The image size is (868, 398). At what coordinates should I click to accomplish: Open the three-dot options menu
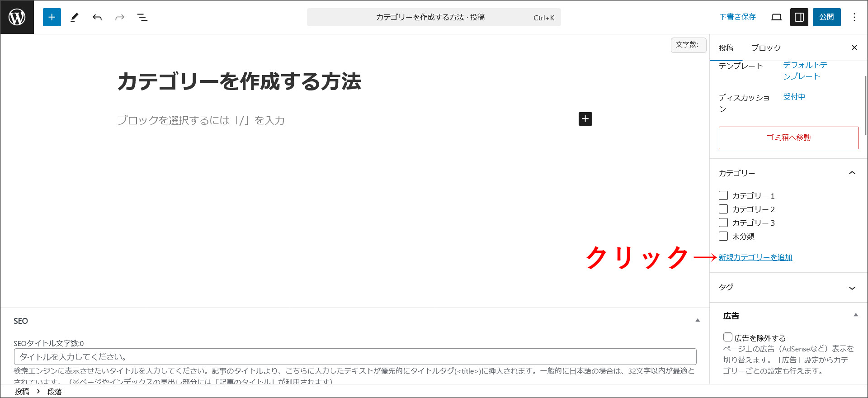(x=854, y=17)
